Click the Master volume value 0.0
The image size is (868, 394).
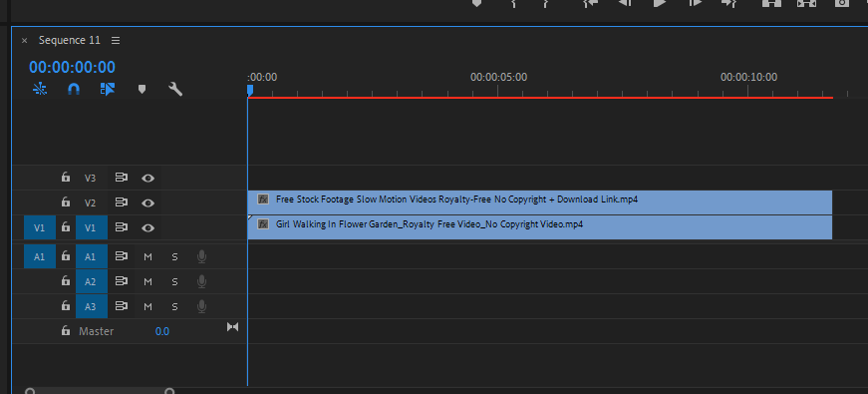(162, 331)
